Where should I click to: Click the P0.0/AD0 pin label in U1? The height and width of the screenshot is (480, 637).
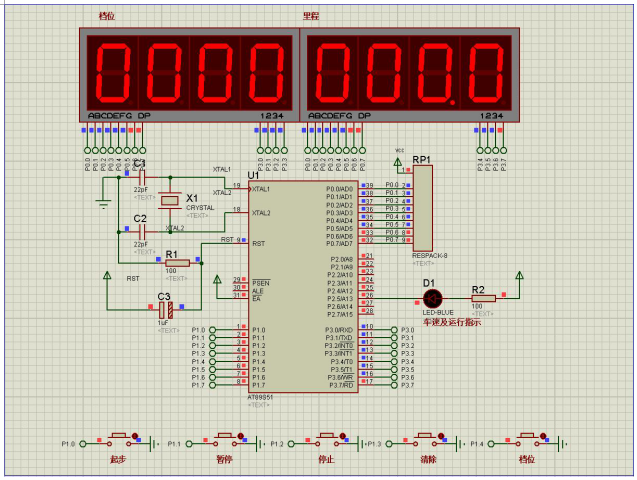tap(340, 189)
